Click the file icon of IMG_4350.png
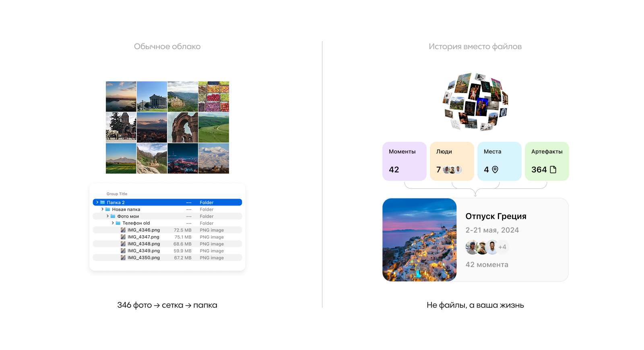 point(123,257)
